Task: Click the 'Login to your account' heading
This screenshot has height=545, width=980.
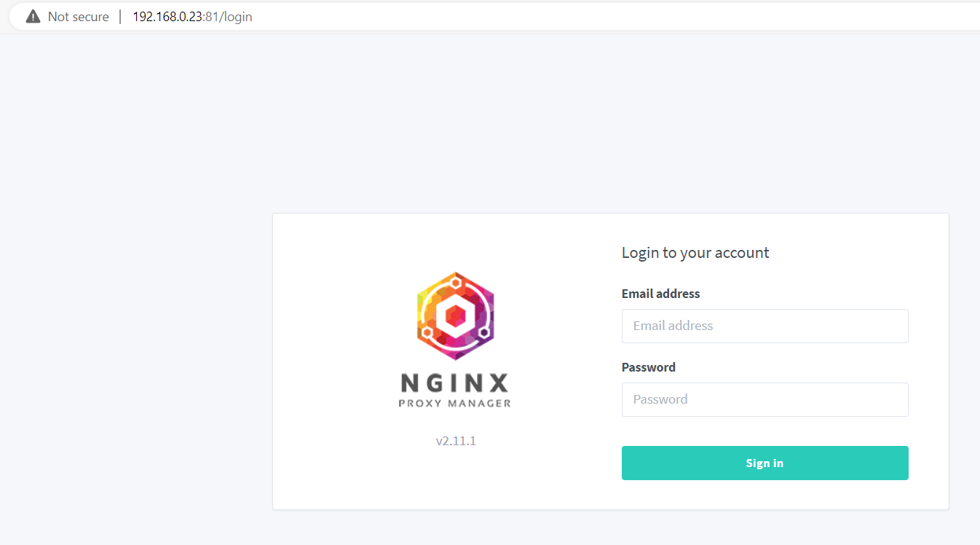Action: (695, 252)
